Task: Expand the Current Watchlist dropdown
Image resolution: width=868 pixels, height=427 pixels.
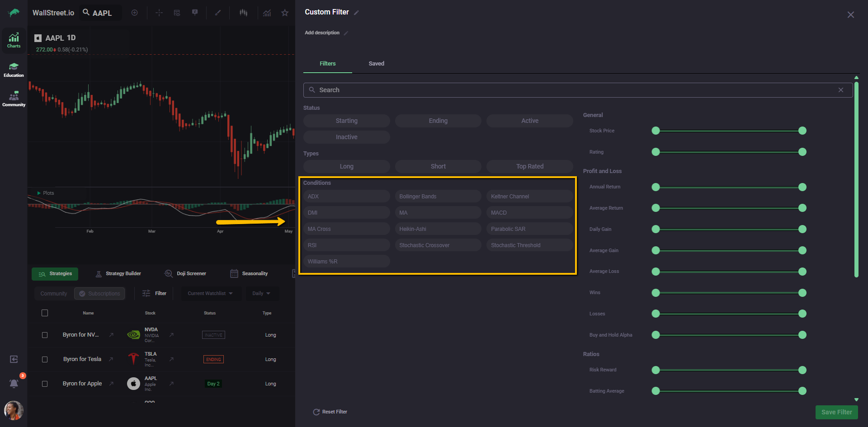Action: [211, 293]
